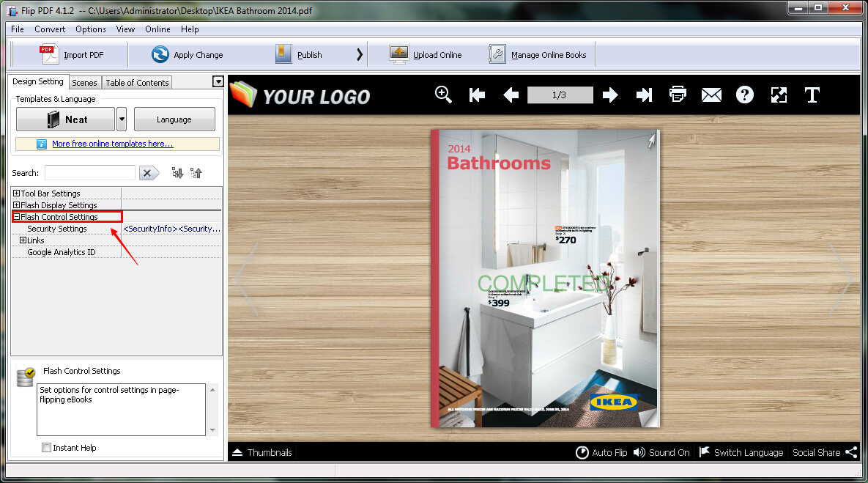Open the Online menu
This screenshot has height=483, width=868.
(157, 29)
